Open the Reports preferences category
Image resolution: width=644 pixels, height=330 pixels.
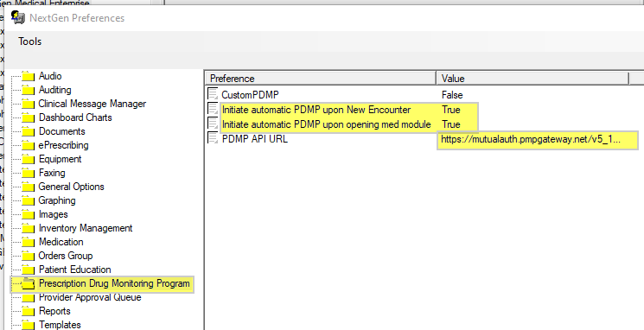point(54,311)
